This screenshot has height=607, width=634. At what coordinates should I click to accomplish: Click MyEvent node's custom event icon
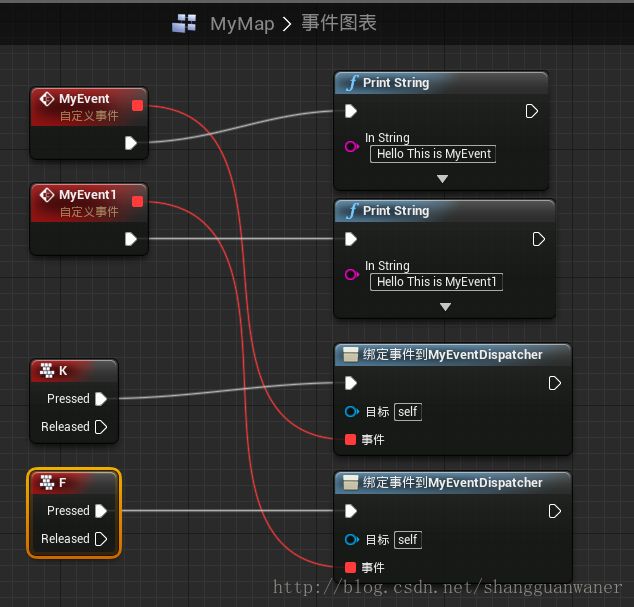(x=47, y=99)
